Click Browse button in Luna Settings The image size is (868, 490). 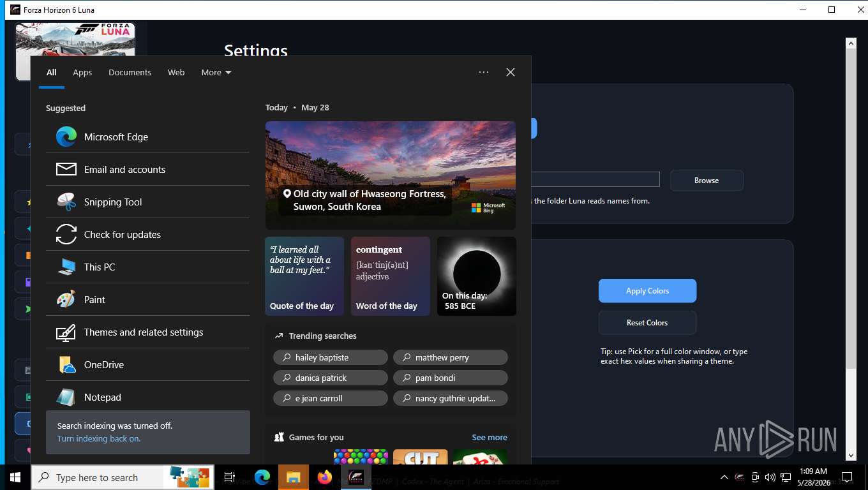tap(707, 181)
